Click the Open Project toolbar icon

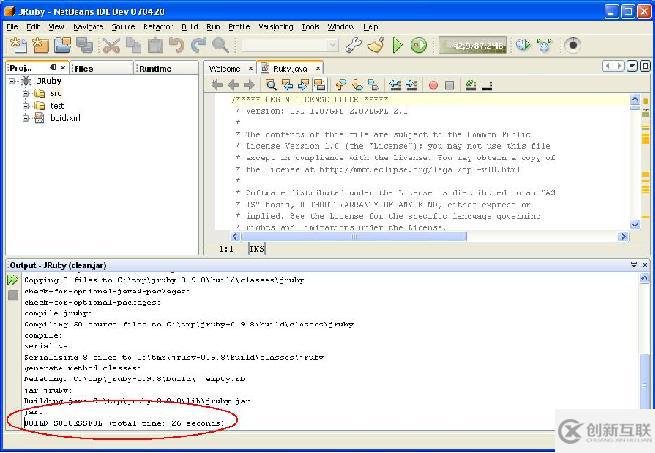pos(62,45)
